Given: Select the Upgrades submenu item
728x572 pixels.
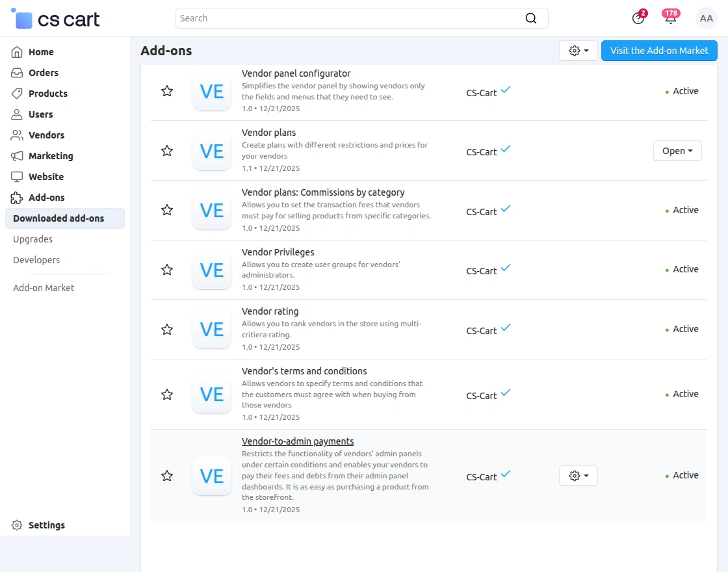Looking at the screenshot, I should [x=32, y=239].
